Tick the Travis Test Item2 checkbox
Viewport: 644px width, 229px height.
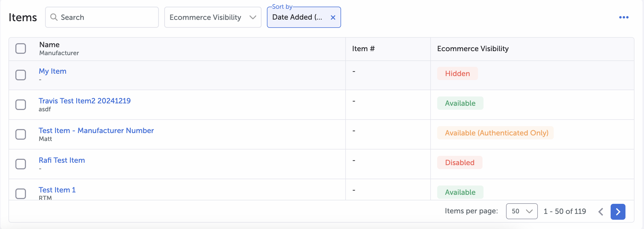tap(21, 105)
